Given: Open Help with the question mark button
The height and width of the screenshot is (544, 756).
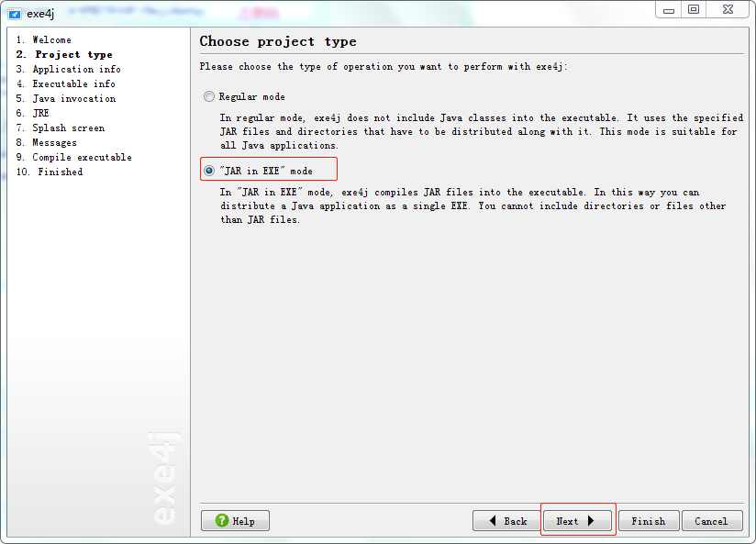Looking at the screenshot, I should [x=235, y=521].
